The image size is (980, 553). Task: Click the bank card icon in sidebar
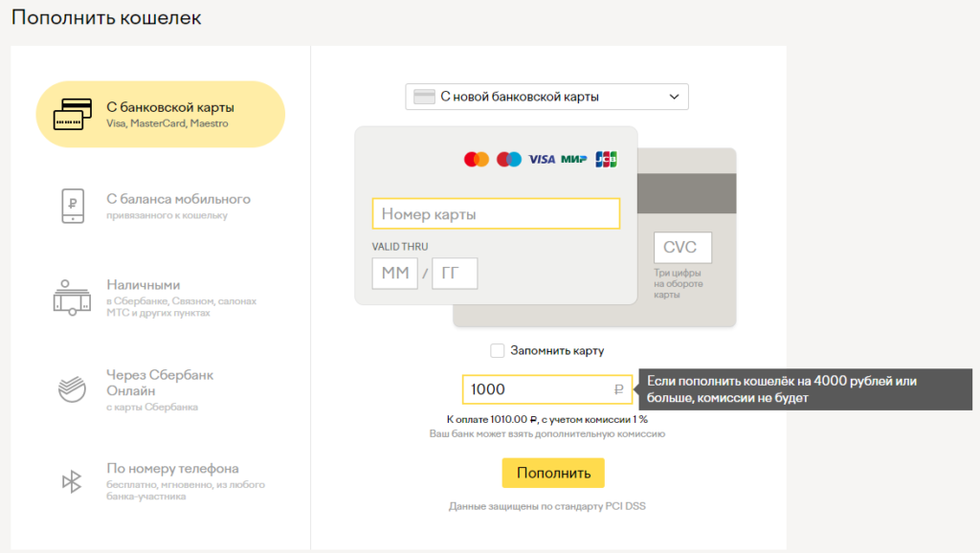pos(73,115)
